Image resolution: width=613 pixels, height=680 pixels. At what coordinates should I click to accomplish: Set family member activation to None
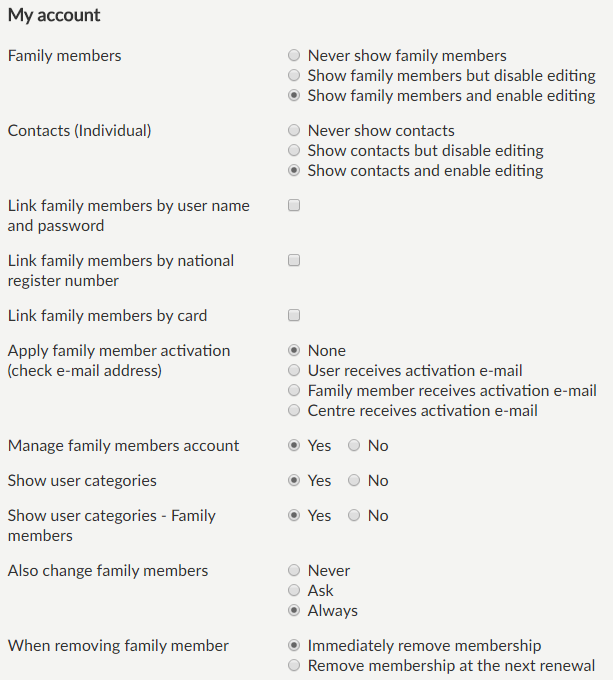[x=294, y=351]
